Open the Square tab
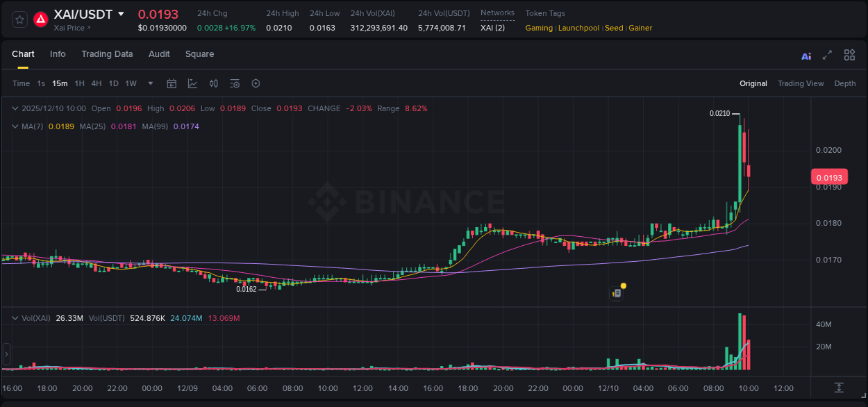Viewport: 868px width, 407px height. [199, 54]
